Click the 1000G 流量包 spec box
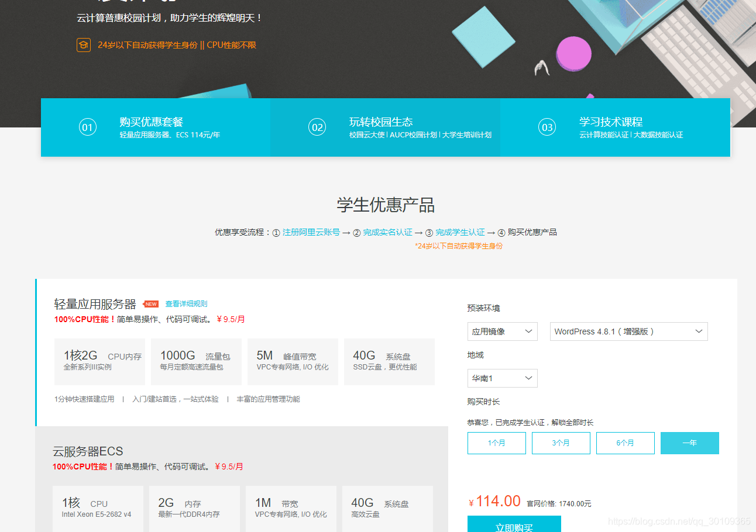 196,362
